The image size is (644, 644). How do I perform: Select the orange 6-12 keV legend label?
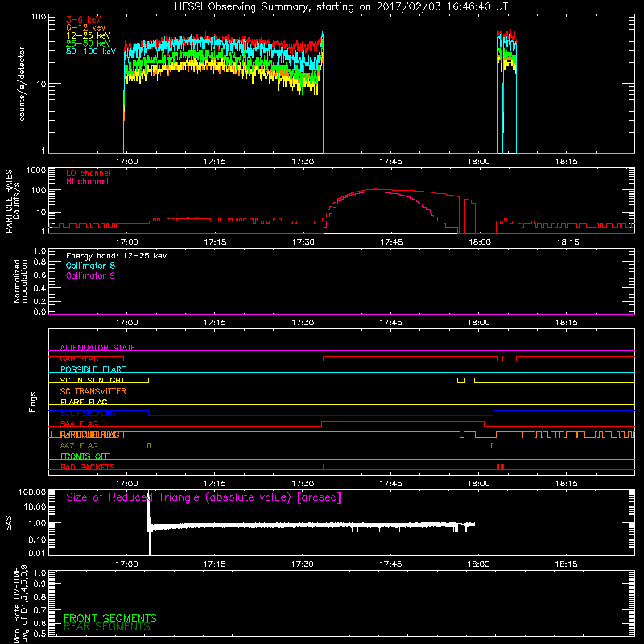coord(86,27)
